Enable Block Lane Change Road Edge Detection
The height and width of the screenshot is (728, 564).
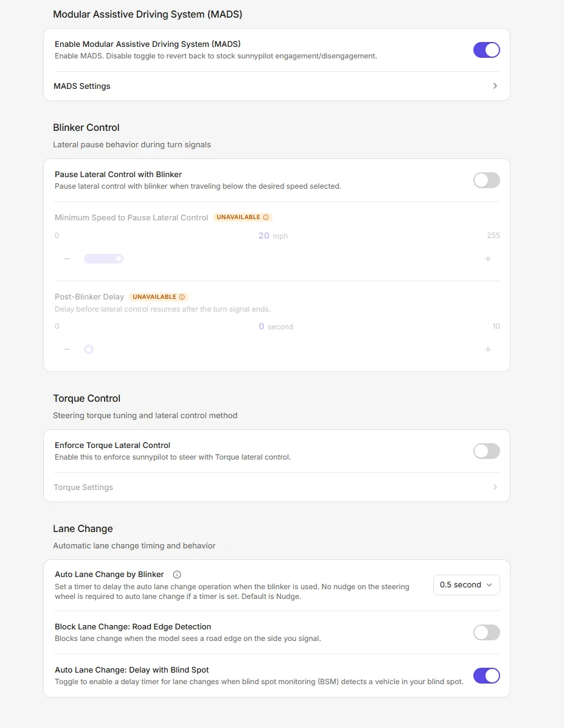(486, 632)
